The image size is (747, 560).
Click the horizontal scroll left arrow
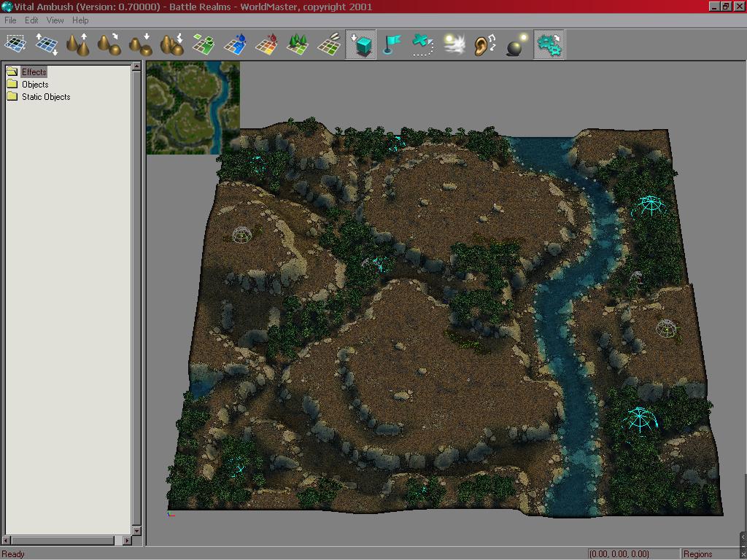(x=6, y=540)
